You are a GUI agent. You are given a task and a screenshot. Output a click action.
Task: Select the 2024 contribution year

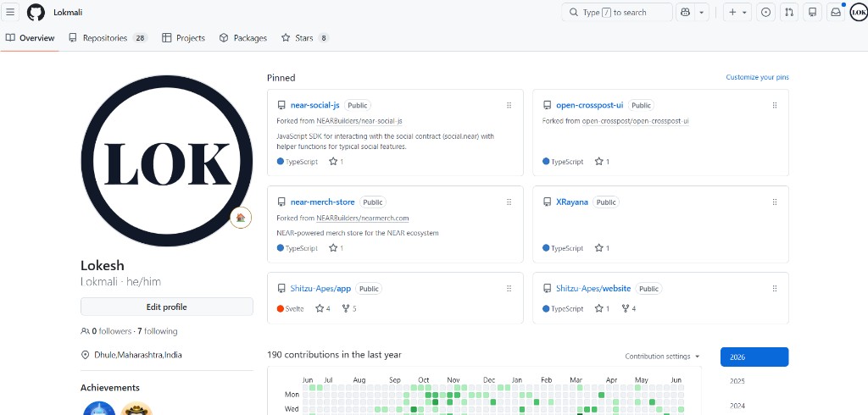coord(754,406)
